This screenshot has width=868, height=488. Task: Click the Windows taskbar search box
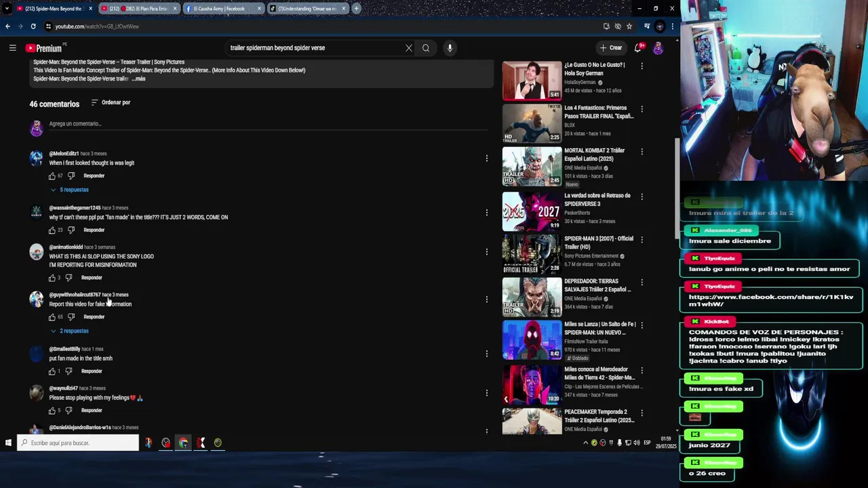[78, 443]
